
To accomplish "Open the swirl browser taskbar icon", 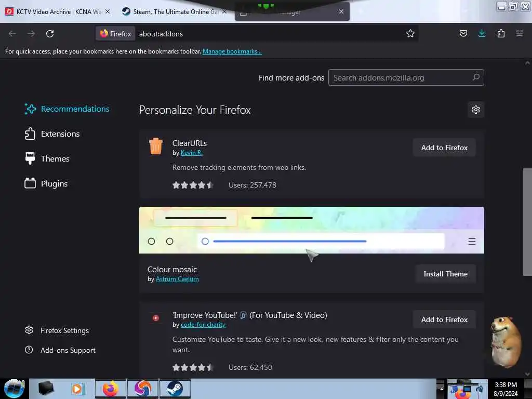I will [142, 389].
